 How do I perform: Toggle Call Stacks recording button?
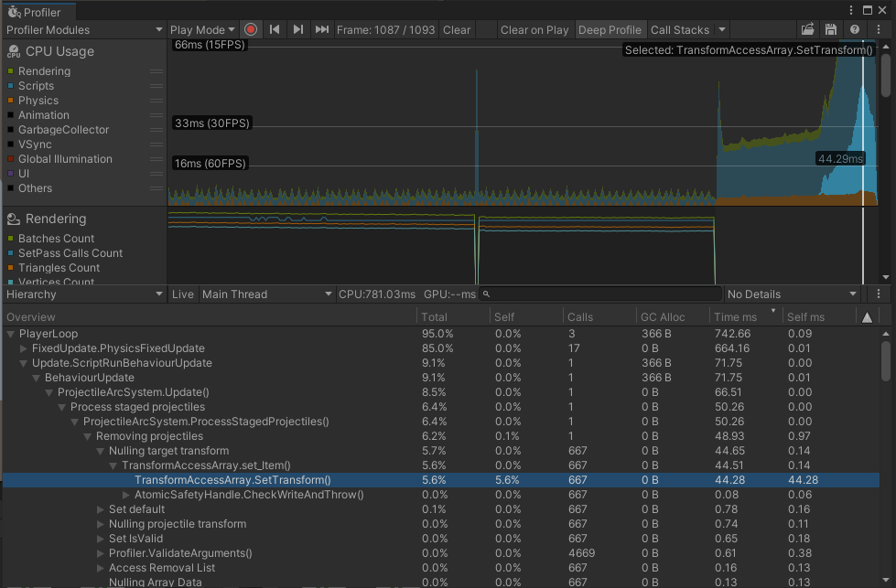pos(679,29)
